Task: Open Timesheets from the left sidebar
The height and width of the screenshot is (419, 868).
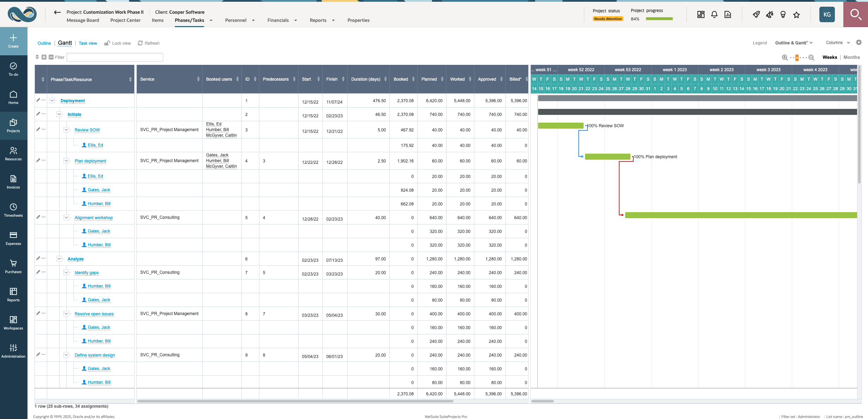Action: (13, 210)
